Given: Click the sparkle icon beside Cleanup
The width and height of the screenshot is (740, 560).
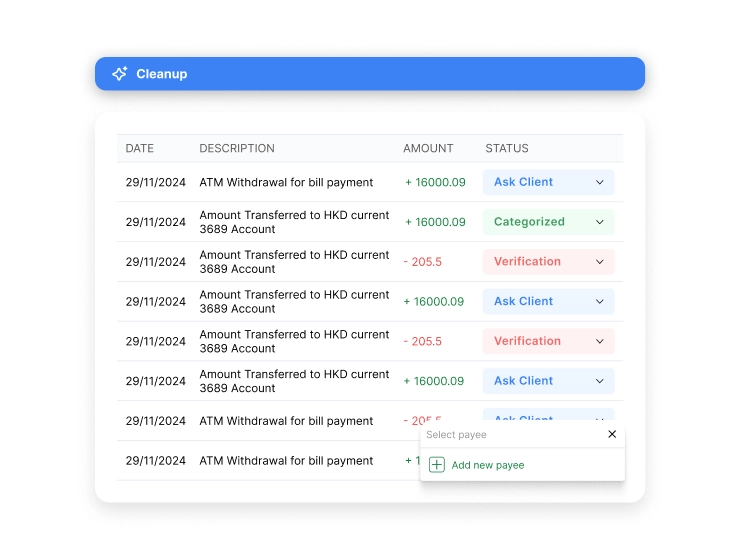Looking at the screenshot, I should (119, 74).
